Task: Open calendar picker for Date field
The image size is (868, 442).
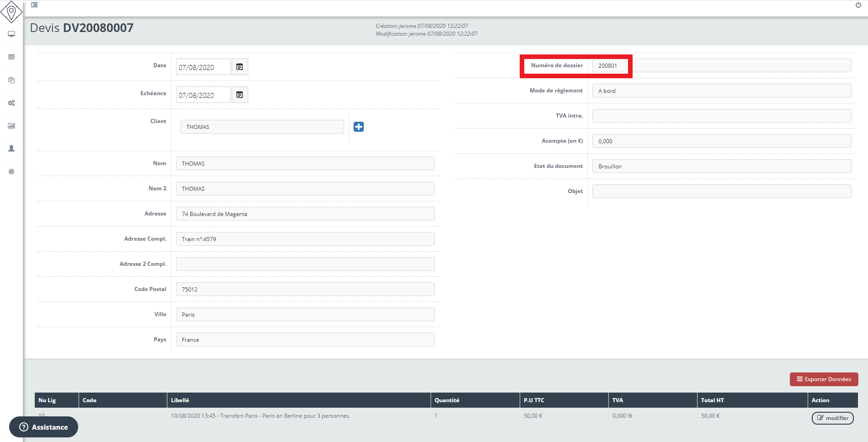Action: pos(240,67)
